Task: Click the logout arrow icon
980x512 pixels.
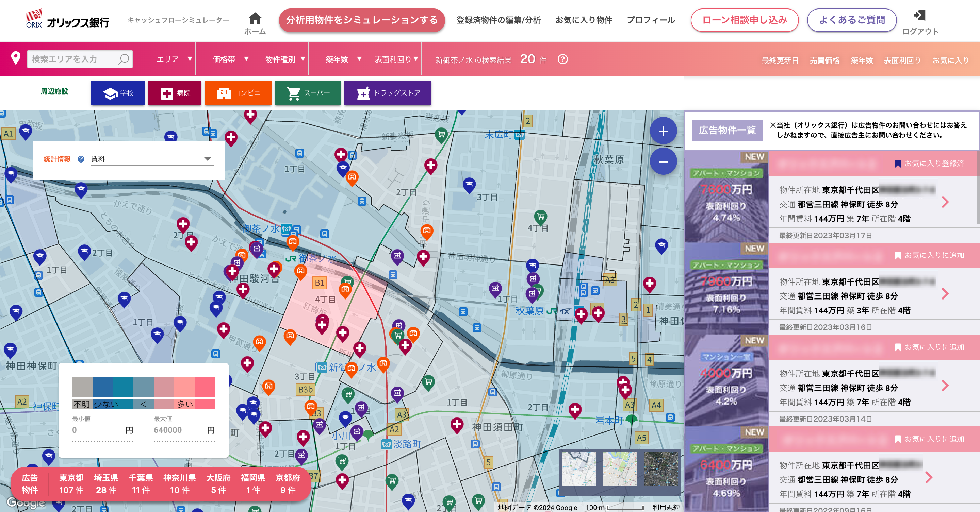Action: [x=919, y=15]
